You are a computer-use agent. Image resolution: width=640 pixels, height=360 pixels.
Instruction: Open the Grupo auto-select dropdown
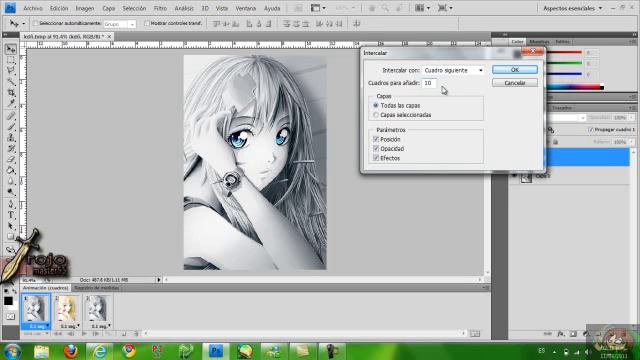click(x=120, y=24)
